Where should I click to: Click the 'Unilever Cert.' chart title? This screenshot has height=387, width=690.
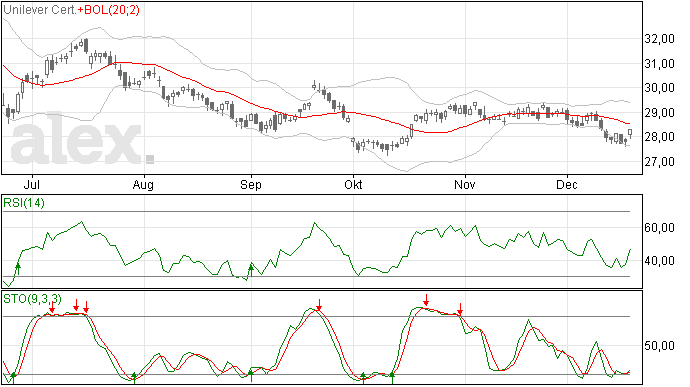(x=40, y=10)
